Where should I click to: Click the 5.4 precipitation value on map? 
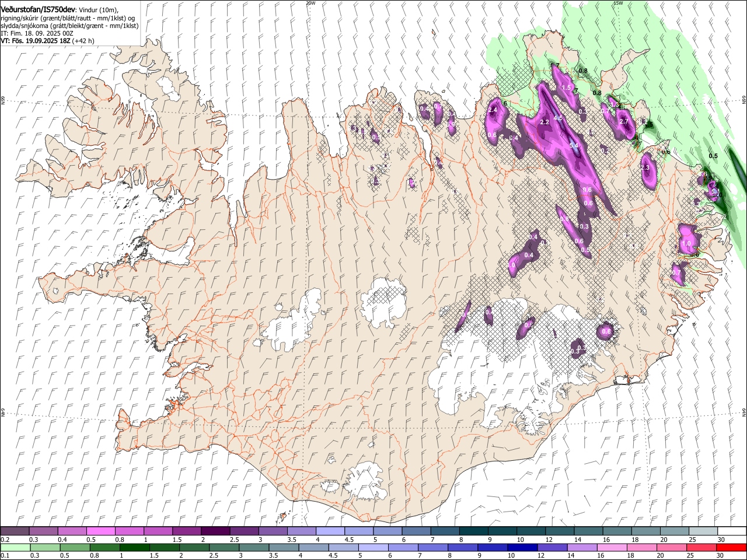(574, 146)
